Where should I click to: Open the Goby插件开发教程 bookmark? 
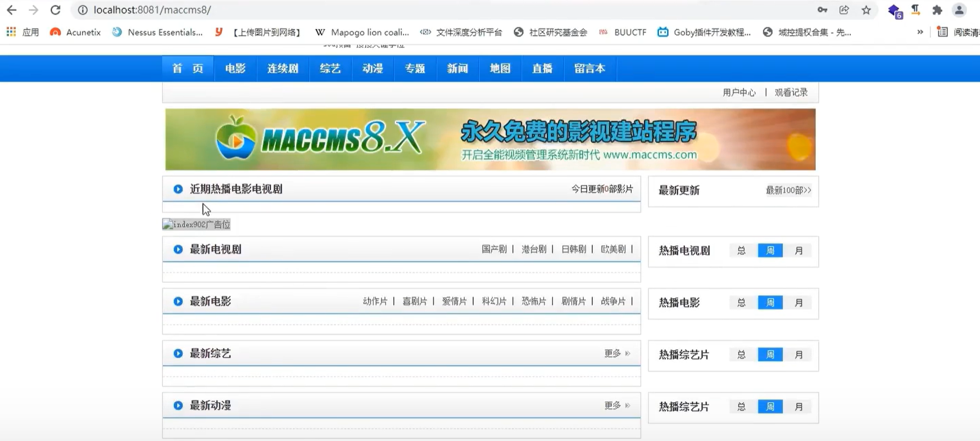tap(704, 32)
